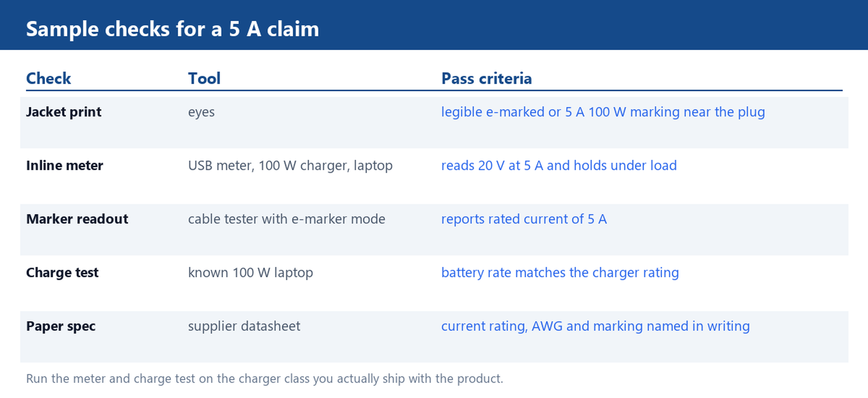Image resolution: width=868 pixels, height=398 pixels.
Task: Select the 'Pass criteria' column header
Action: pyautogui.click(x=486, y=79)
